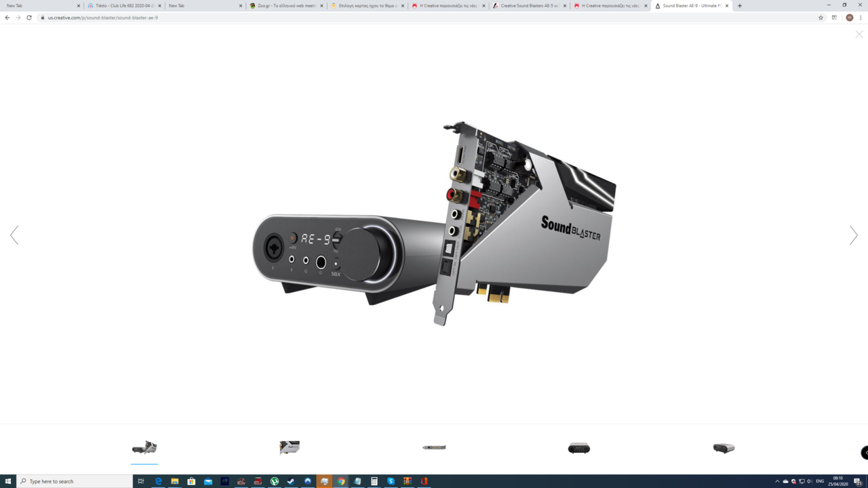Close the Sound Blaster AE-9 tab
Viewport: 868px width, 488px height.
(727, 5)
